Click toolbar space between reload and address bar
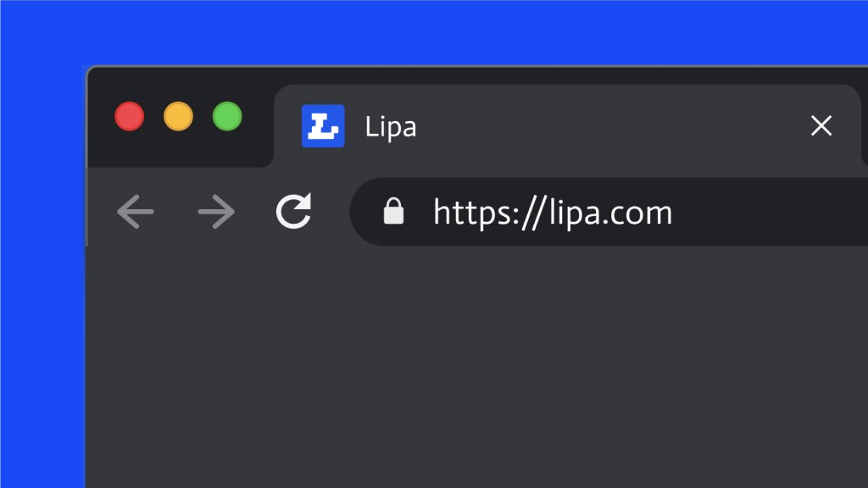 point(332,212)
